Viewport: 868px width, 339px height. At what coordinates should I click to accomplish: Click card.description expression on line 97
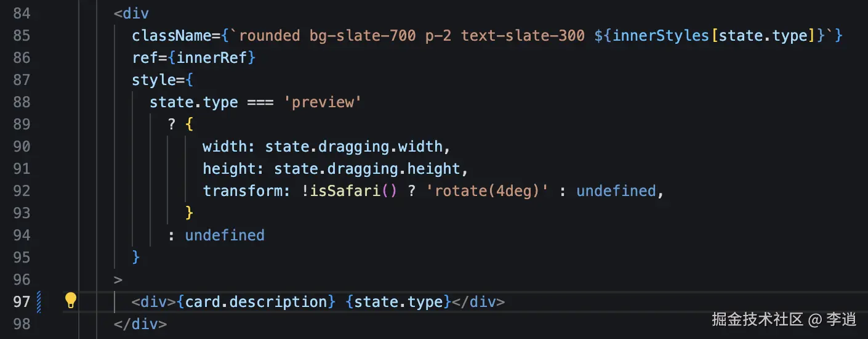[255, 301]
